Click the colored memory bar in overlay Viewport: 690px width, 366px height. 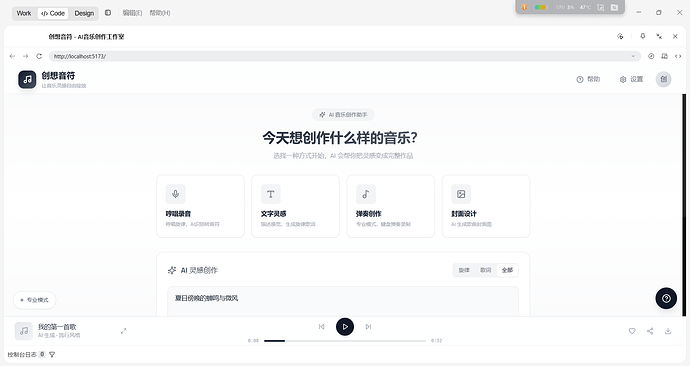(541, 7)
